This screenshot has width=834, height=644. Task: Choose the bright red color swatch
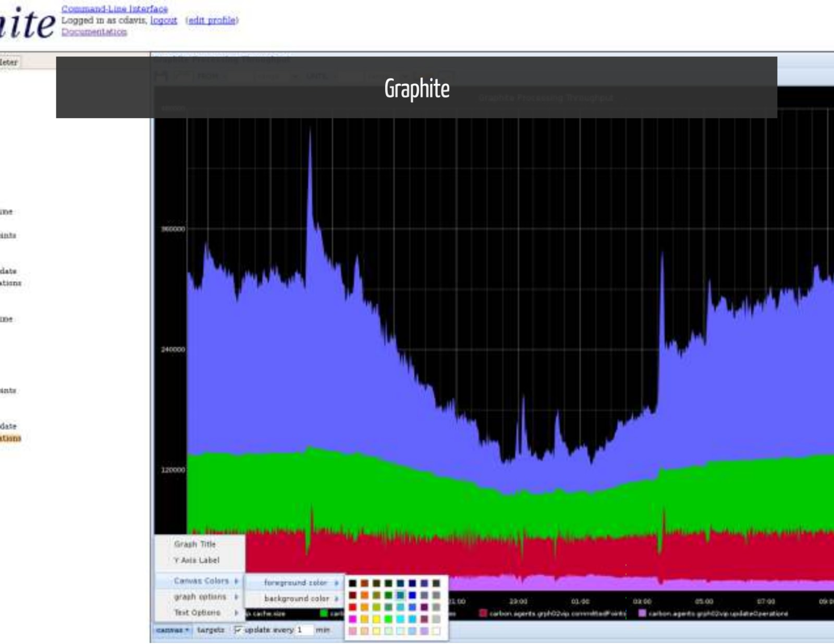pyautogui.click(x=352, y=607)
